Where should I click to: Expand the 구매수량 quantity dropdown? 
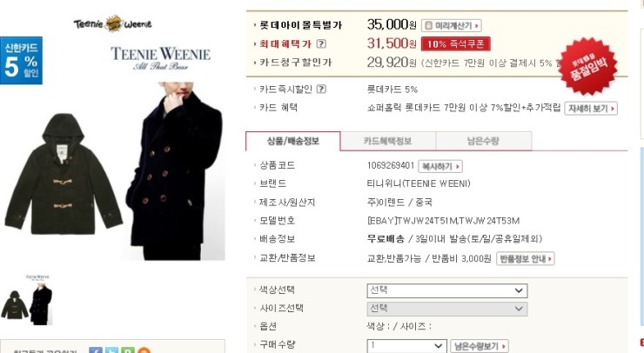(x=406, y=346)
